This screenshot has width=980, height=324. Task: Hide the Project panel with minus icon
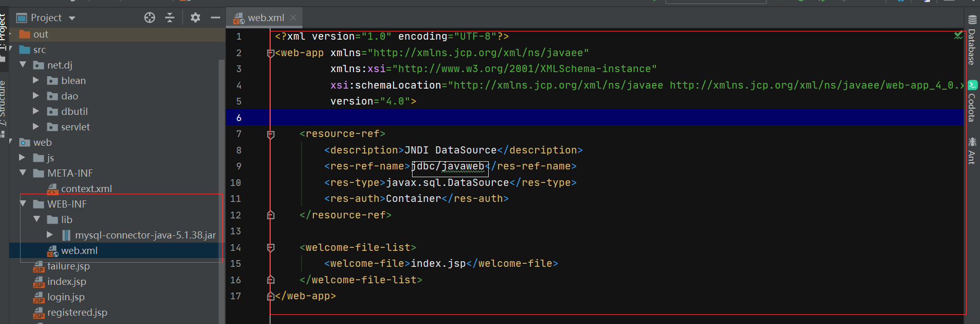[x=216, y=18]
